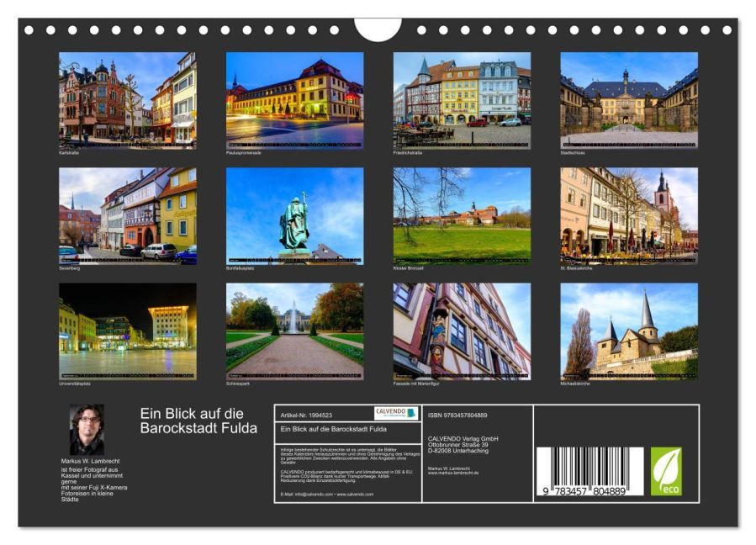
Task: Visit the www.markus-lambrecht.de link
Action: [453, 473]
